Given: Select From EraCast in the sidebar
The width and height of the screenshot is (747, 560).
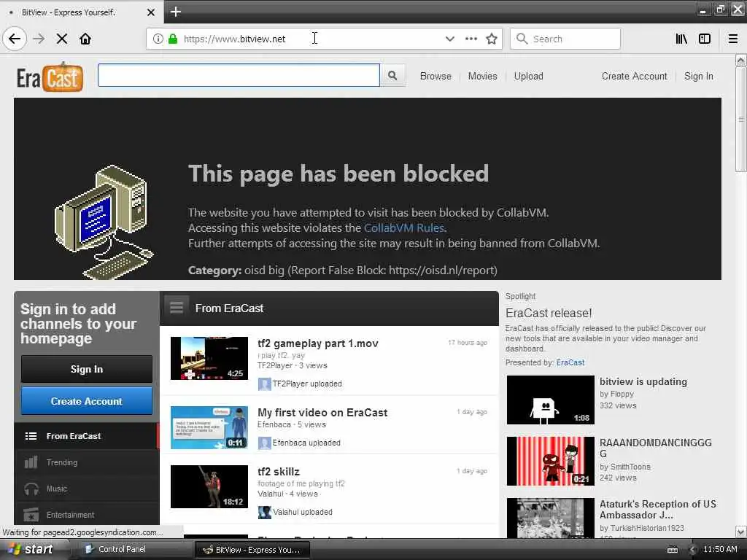Looking at the screenshot, I should 87,436.
